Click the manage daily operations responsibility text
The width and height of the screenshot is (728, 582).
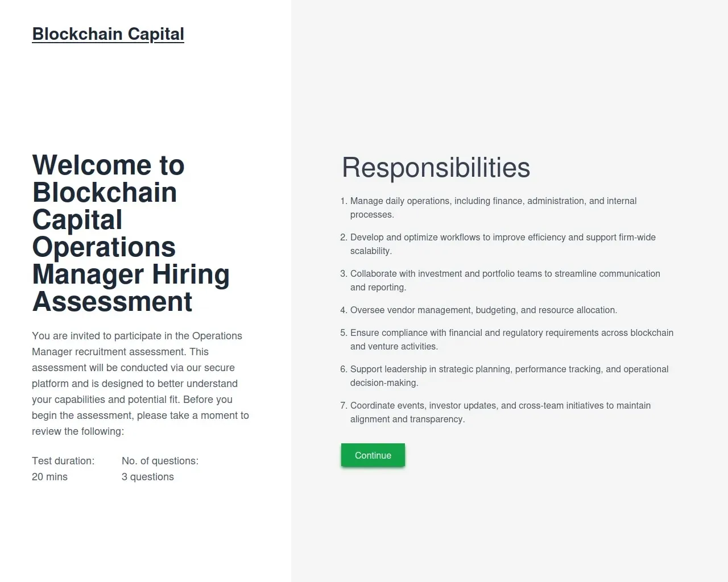[x=493, y=207]
